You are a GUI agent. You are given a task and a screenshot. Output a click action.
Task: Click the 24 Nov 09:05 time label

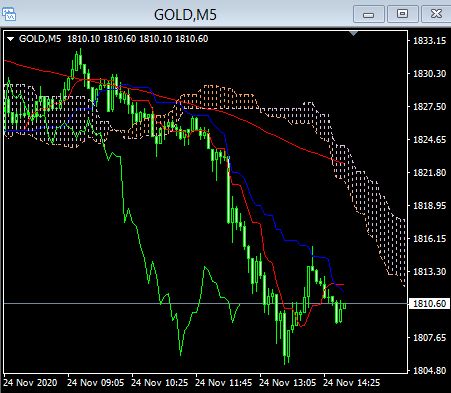95,382
